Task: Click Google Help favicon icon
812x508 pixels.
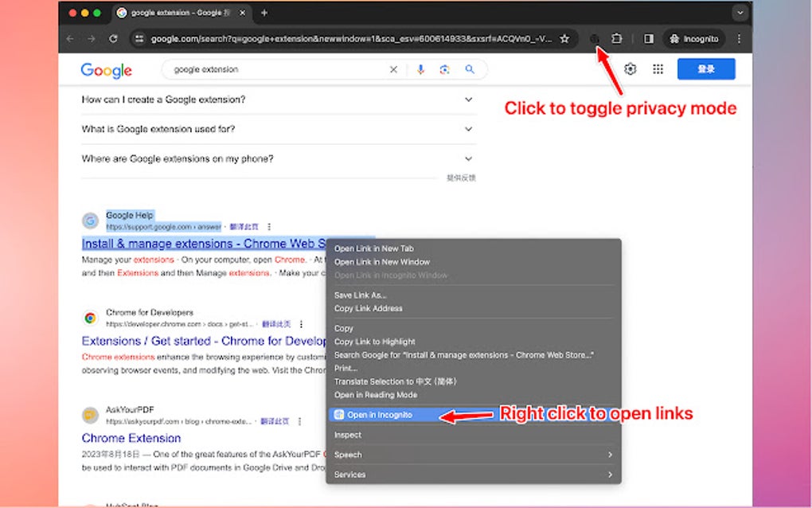Action: (90, 221)
